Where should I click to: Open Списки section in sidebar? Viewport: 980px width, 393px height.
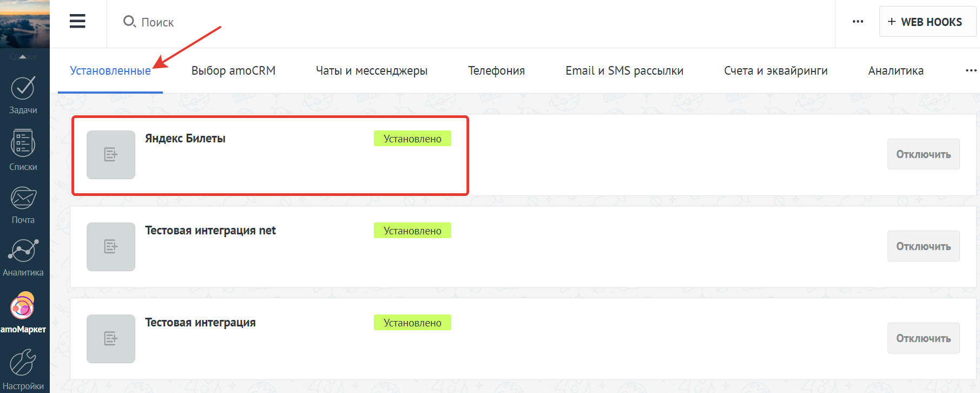tap(23, 149)
